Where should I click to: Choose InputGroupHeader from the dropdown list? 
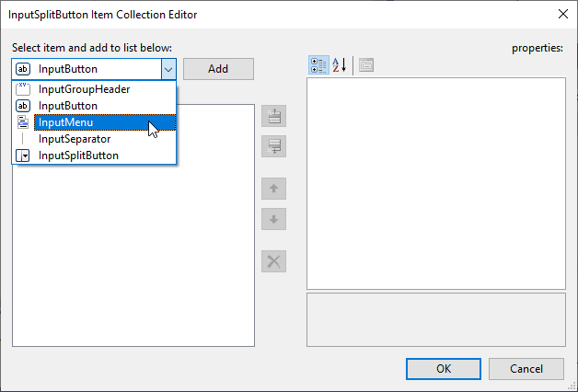84,89
